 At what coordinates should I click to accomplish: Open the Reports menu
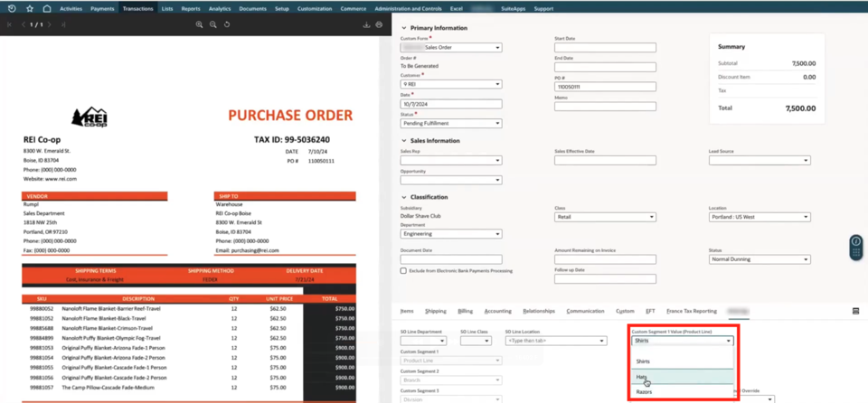(191, 9)
